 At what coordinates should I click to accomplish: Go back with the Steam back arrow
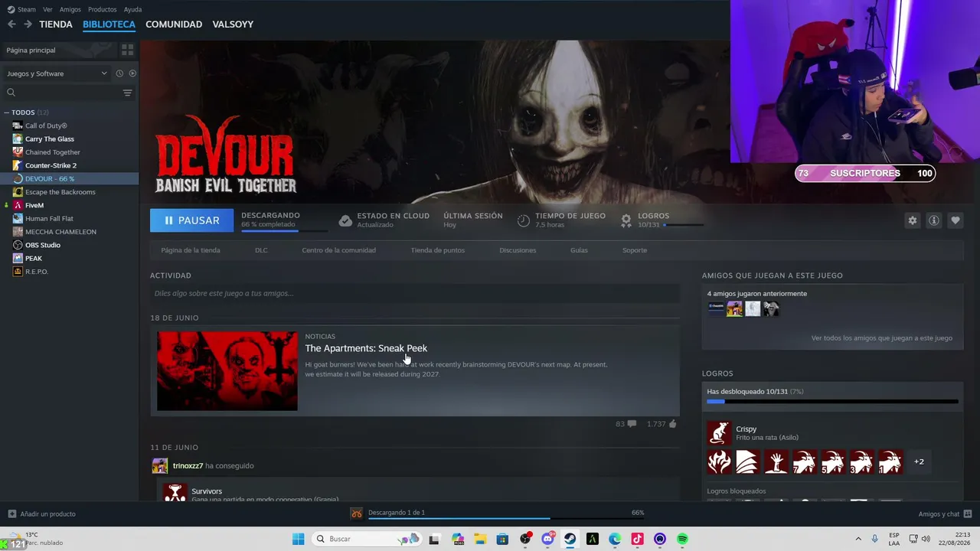click(11, 24)
